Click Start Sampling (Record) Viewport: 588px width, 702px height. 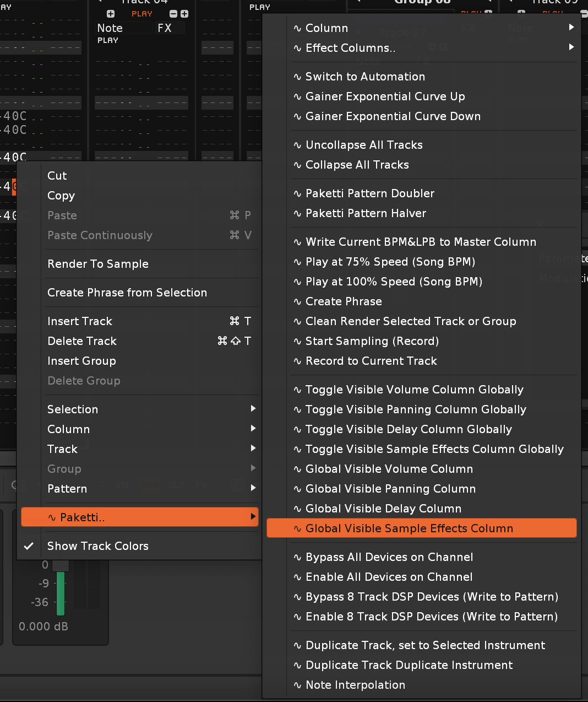click(x=372, y=341)
